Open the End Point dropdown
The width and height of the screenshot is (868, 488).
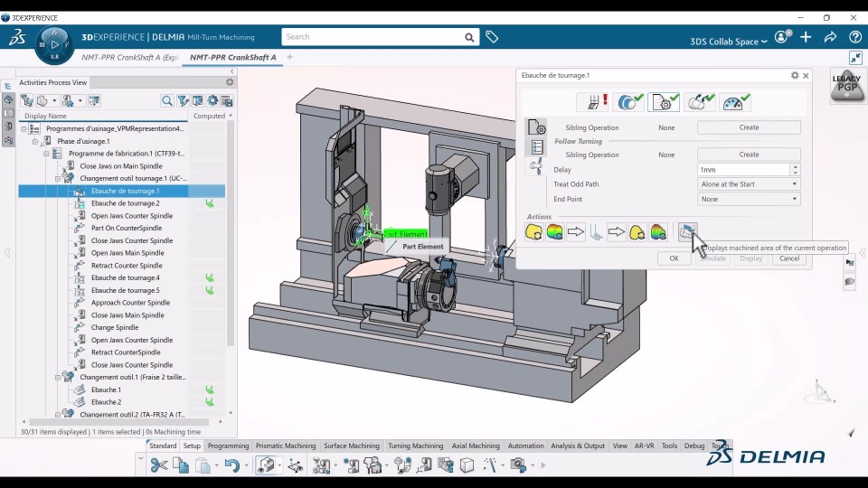[x=749, y=199]
